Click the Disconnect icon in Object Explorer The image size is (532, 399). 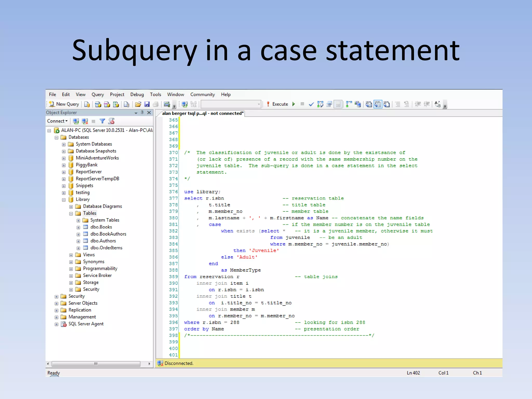(85, 121)
